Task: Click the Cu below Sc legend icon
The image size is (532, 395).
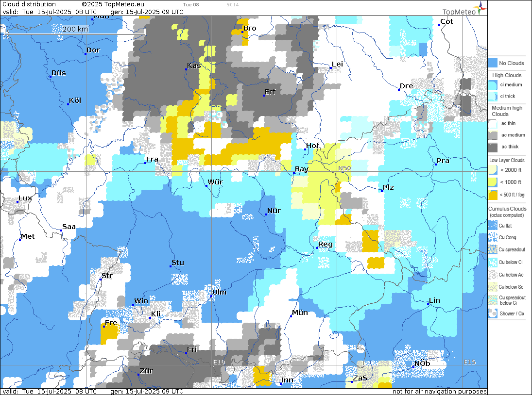Action: tap(493, 287)
